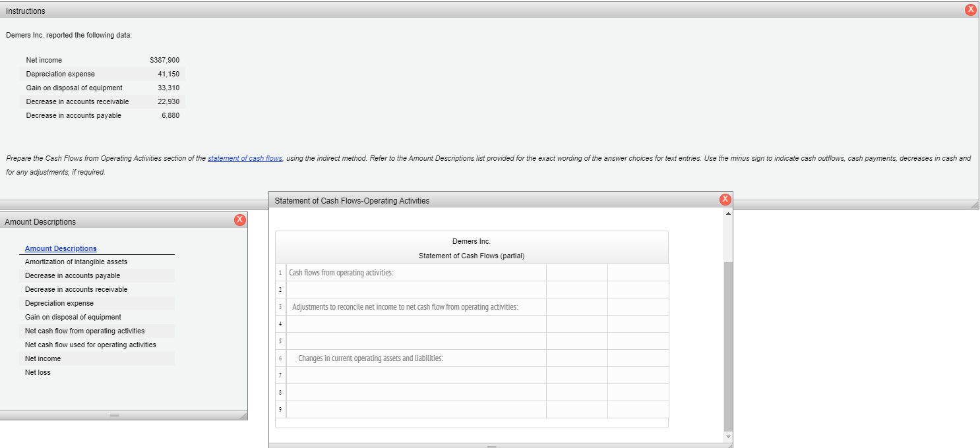The height and width of the screenshot is (448, 980).
Task: Select Net loss in Amount Descriptions list
Action: [38, 372]
